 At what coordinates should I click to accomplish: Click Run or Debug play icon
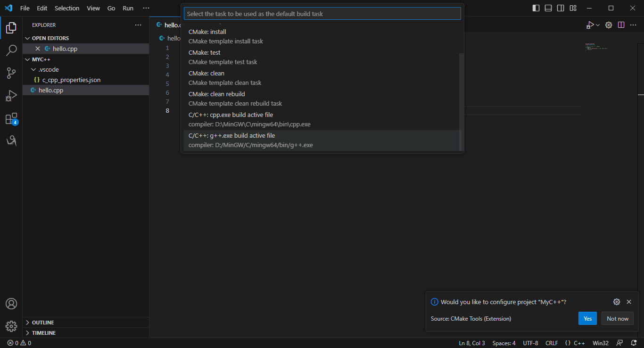[x=590, y=25]
